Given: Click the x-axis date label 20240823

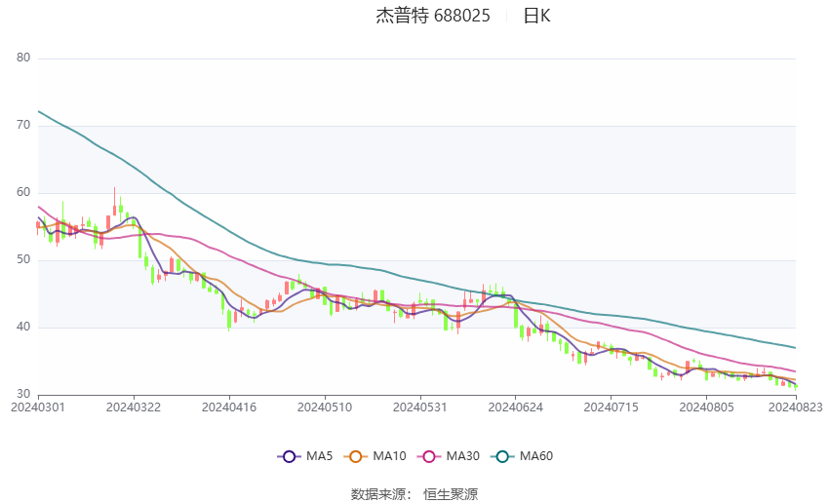Looking at the screenshot, I should coord(796,407).
